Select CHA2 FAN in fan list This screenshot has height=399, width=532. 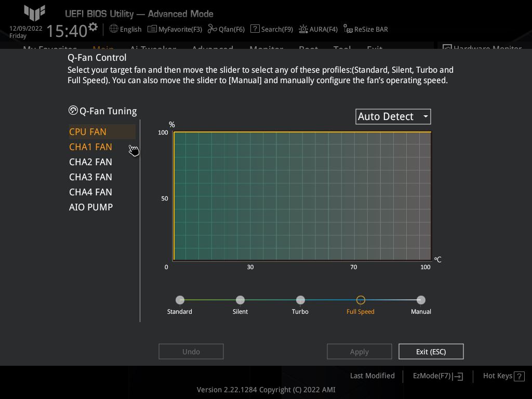click(90, 162)
